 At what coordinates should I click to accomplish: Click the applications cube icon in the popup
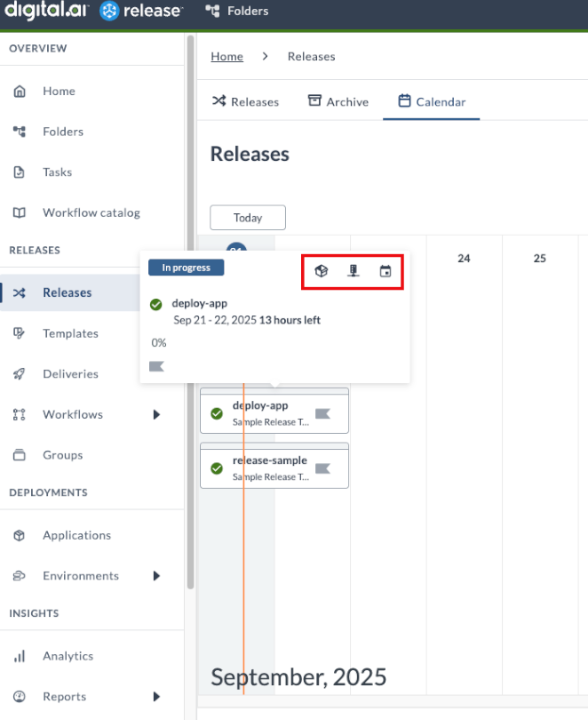(322, 271)
